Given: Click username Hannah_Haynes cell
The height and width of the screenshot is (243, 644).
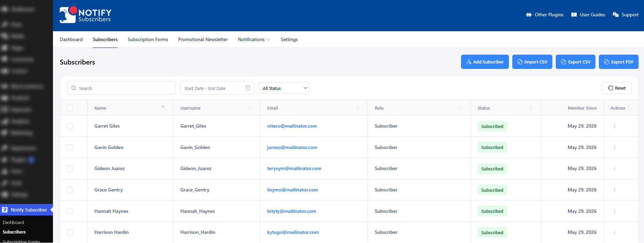Looking at the screenshot, I should (x=198, y=211).
